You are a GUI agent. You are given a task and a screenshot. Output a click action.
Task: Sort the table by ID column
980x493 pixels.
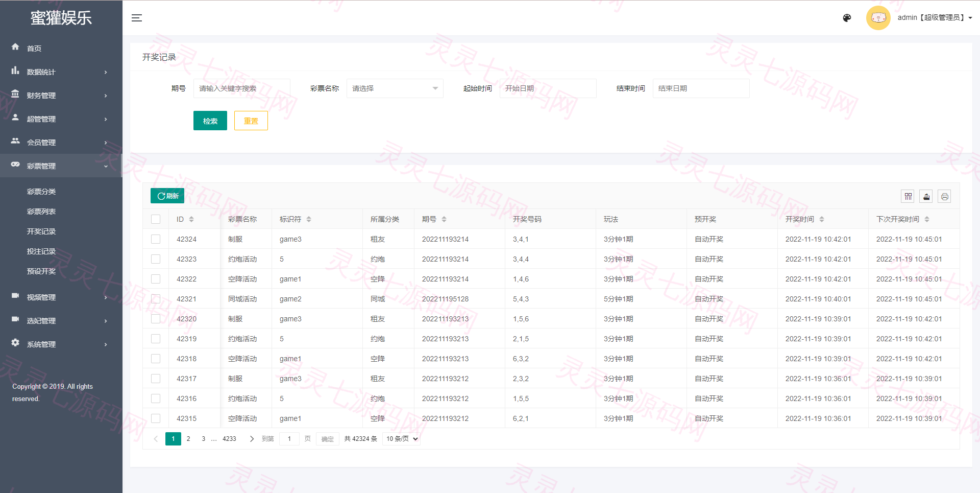(191, 219)
